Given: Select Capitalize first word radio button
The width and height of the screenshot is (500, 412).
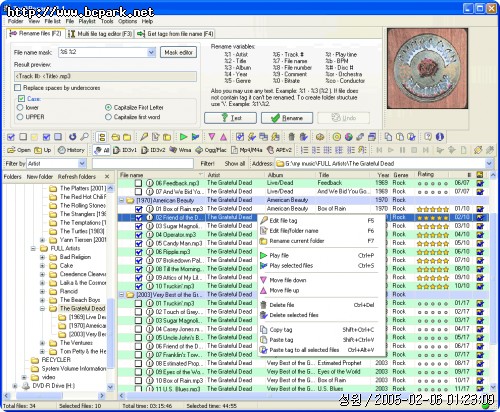Looking at the screenshot, I should pos(108,117).
